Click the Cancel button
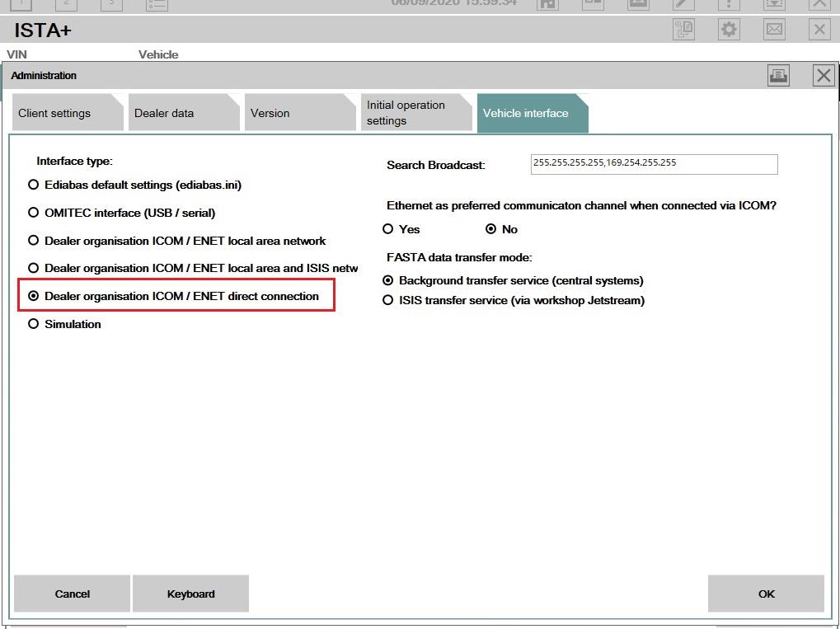This screenshot has width=840, height=629. 73,594
